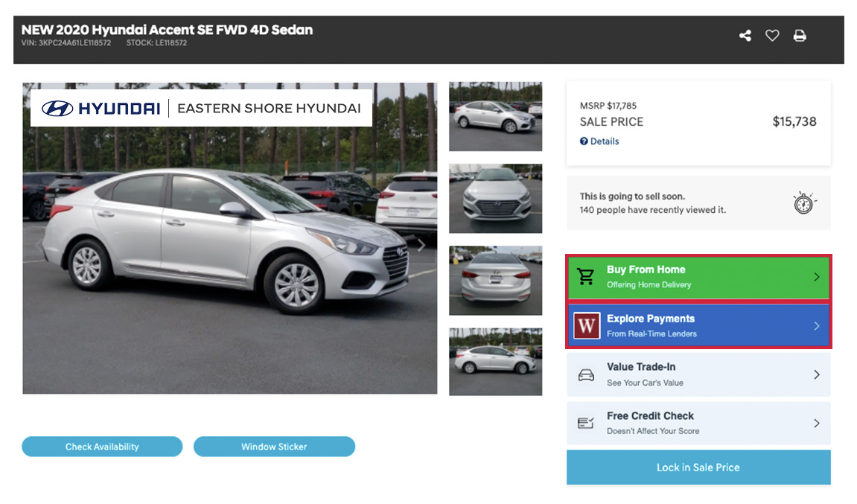
Task: Click the VIN number text
Action: tap(66, 42)
